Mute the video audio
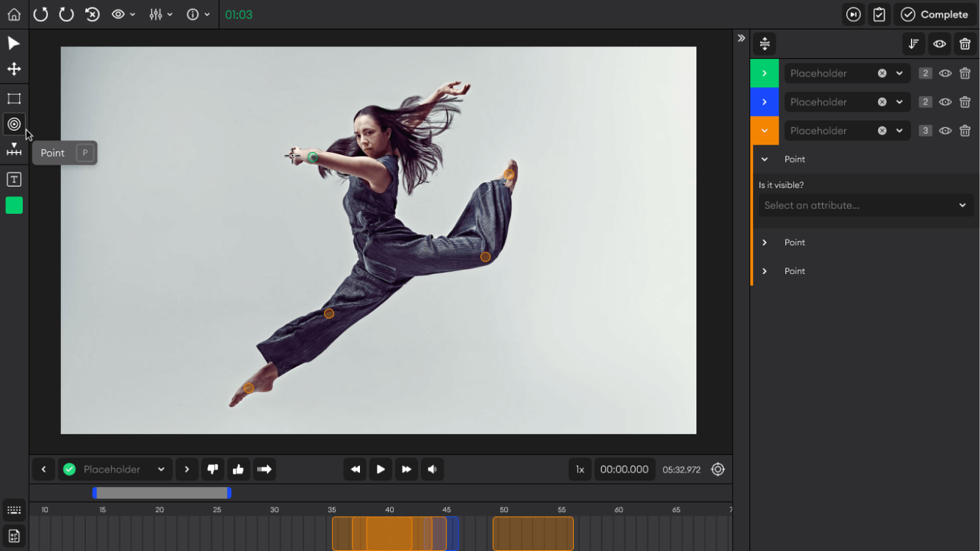The width and height of the screenshot is (980, 551). (x=432, y=469)
